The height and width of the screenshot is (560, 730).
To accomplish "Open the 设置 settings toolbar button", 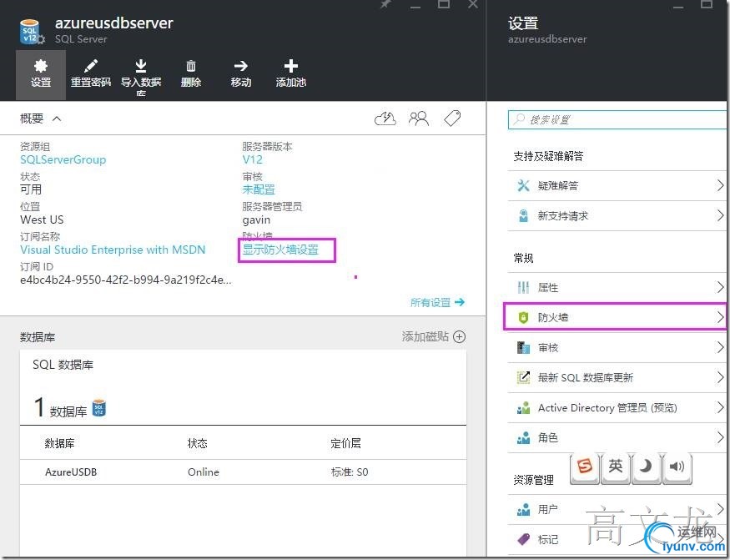I will pos(41,74).
